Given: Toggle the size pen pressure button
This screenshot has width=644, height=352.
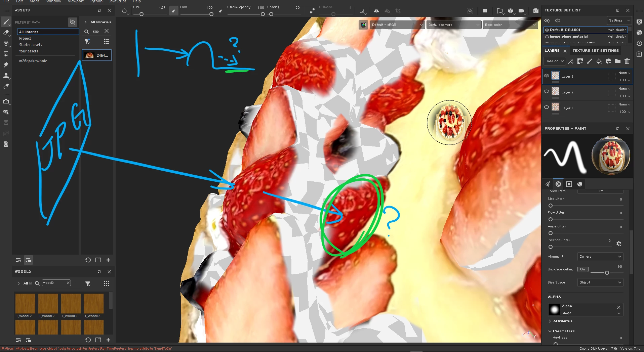Looking at the screenshot, I should point(173,11).
